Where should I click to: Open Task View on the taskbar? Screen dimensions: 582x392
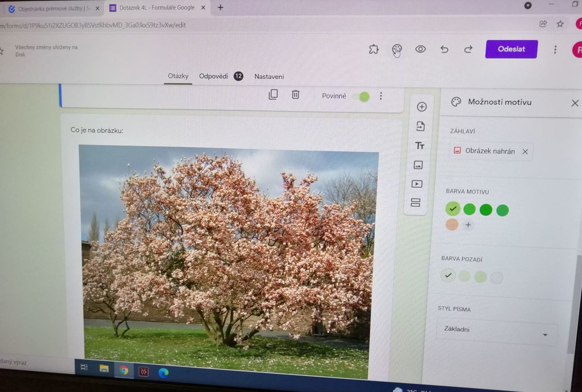(84, 367)
